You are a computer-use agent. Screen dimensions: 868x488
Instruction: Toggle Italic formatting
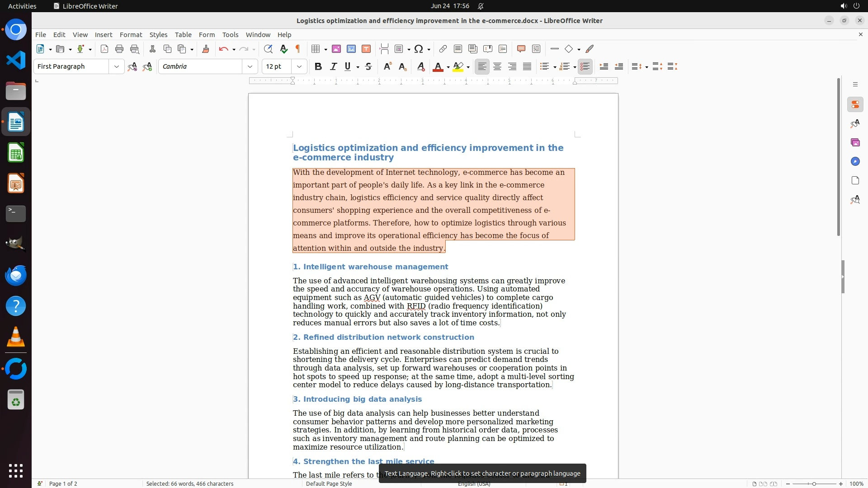click(x=334, y=67)
